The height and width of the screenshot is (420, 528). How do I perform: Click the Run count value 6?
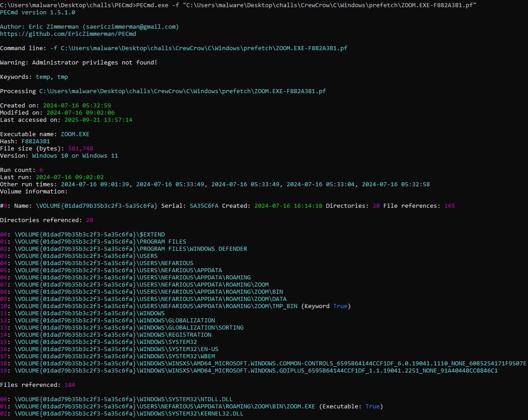41,170
